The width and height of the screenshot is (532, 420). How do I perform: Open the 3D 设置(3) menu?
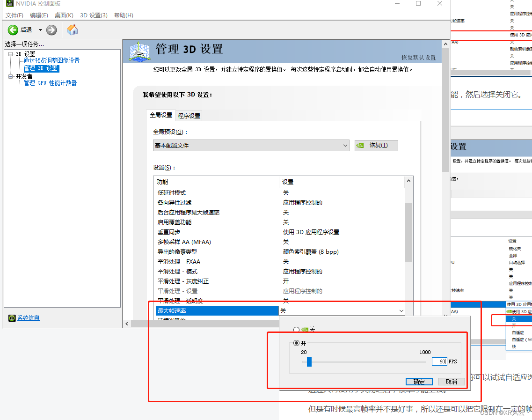(x=94, y=15)
